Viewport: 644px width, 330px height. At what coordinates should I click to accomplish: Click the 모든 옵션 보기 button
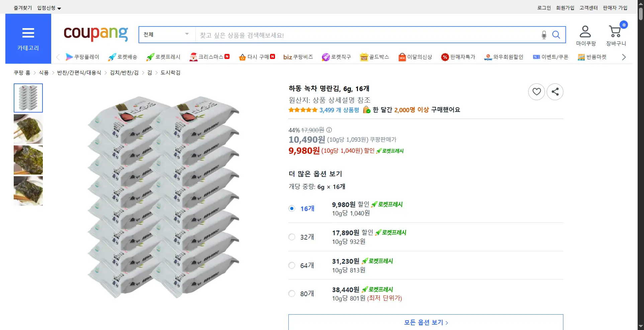(426, 322)
